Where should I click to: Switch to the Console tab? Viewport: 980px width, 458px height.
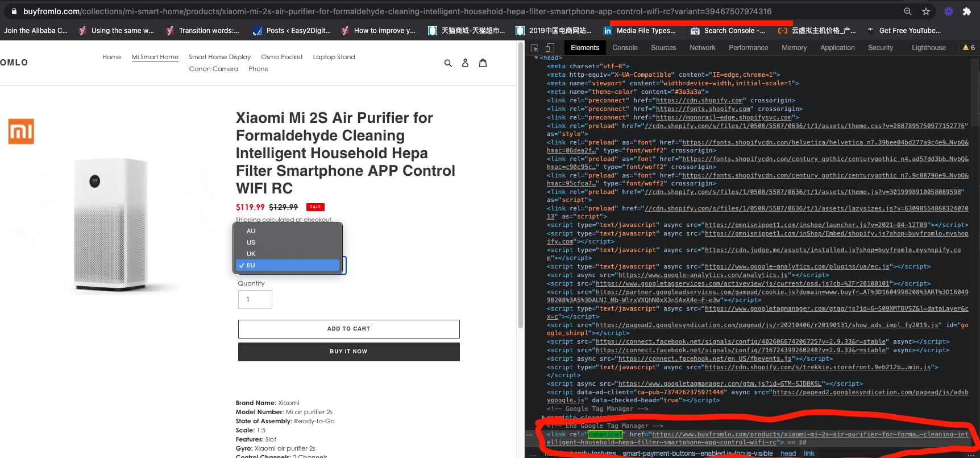[x=625, y=48]
